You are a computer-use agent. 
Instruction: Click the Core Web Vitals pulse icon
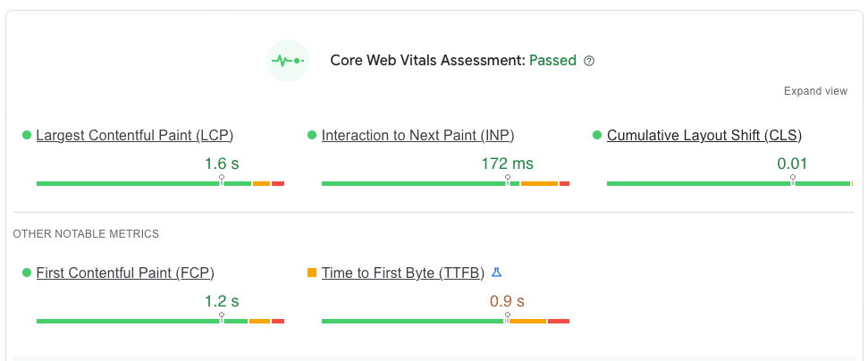(288, 61)
